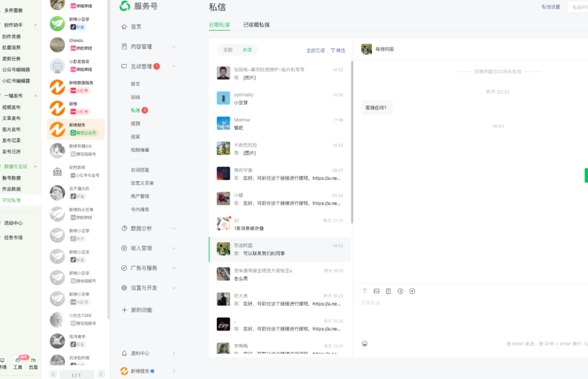Collapse the 一键发布 section

[35, 96]
